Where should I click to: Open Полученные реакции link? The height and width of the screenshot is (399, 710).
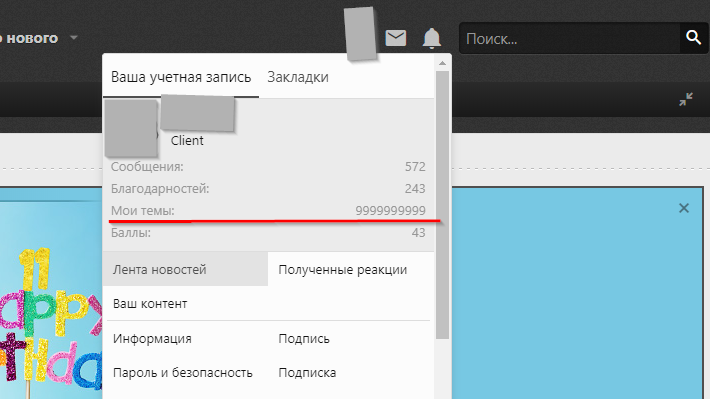[342, 269]
